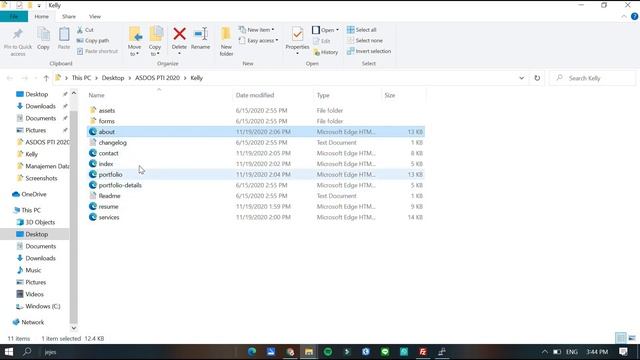640x360 pixels.
Task: Click This PC in the address bar
Action: tap(81, 78)
